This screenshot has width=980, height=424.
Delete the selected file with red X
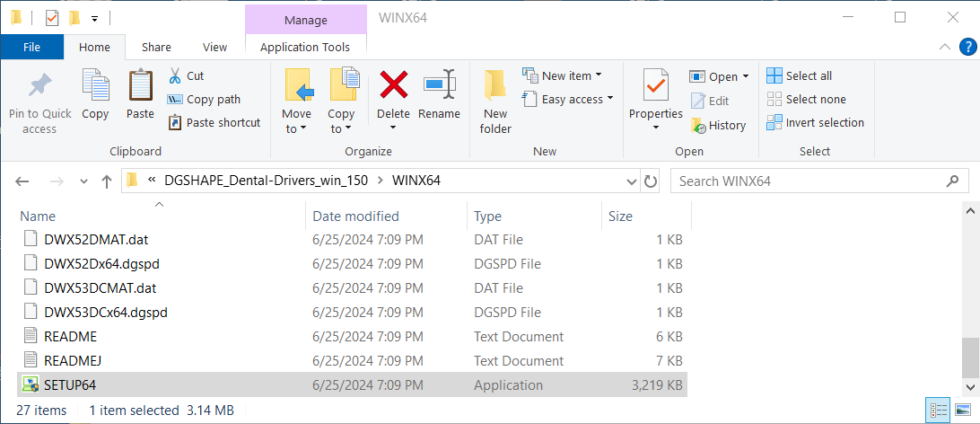(394, 84)
